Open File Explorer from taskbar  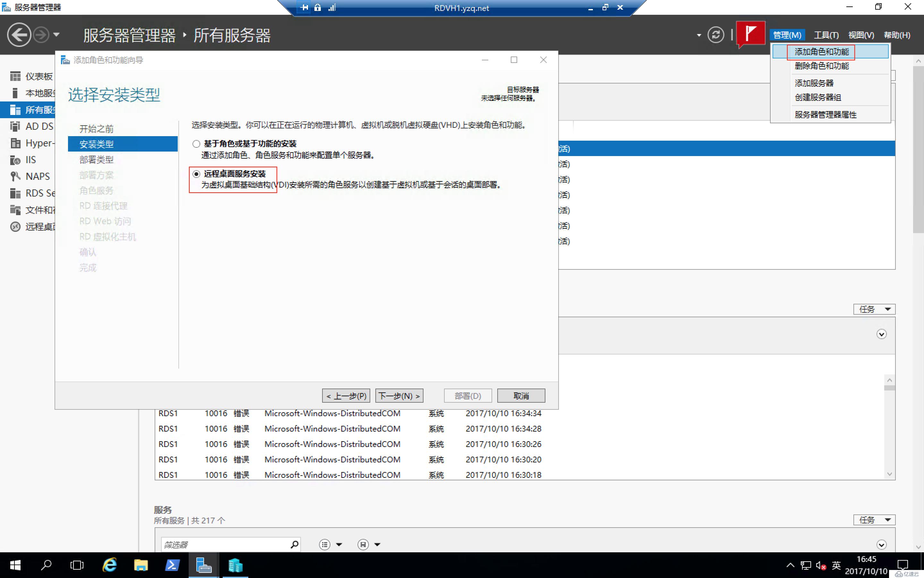coord(141,565)
